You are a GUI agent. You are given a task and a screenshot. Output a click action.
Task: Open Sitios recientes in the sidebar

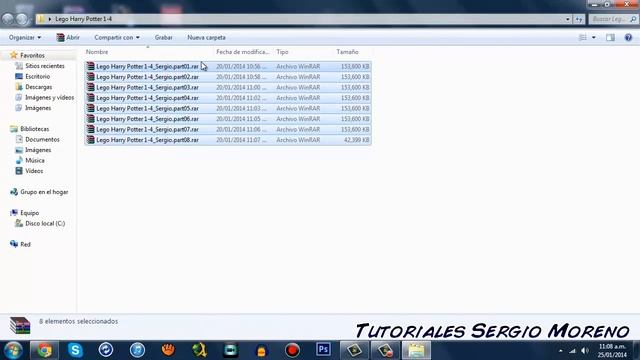point(44,66)
